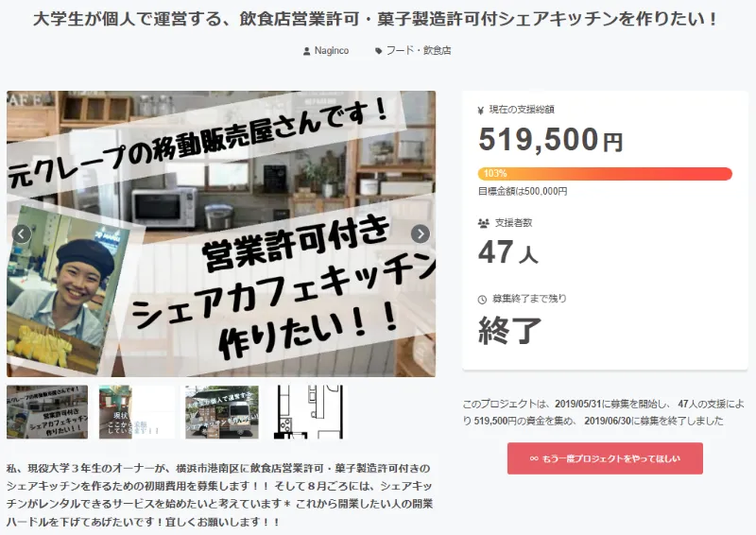Select the second thumbnail showing 現状 photo

click(x=137, y=412)
